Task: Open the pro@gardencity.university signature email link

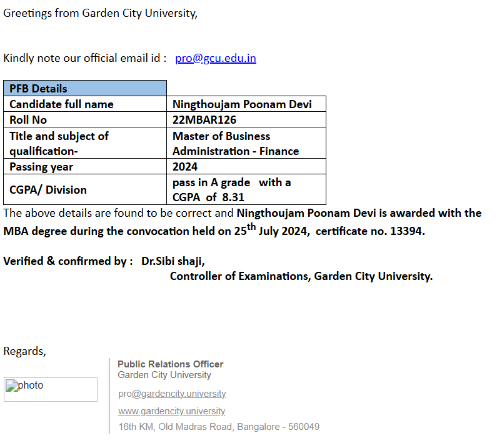Action: tap(172, 394)
